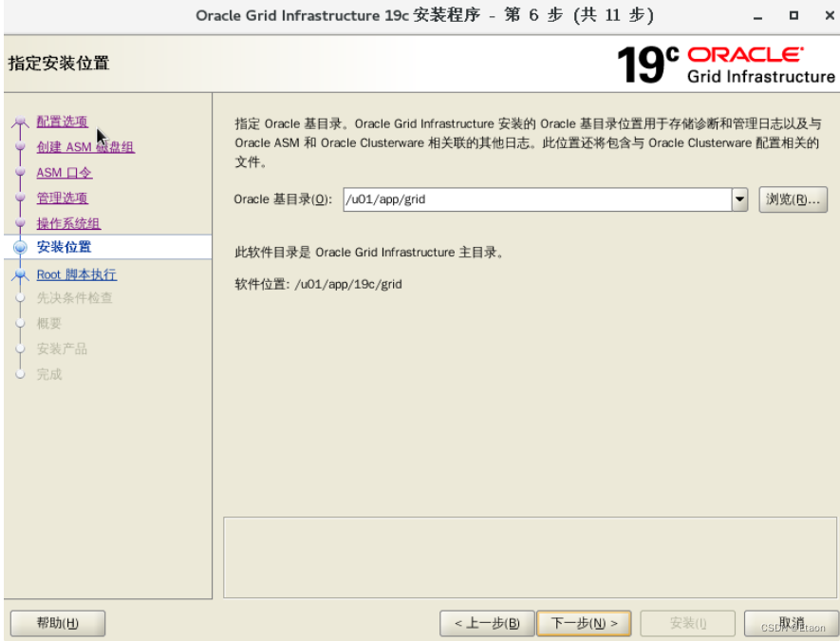The image size is (840, 641).
Task: Proceed with 下一步(N) > button
Action: point(584,623)
